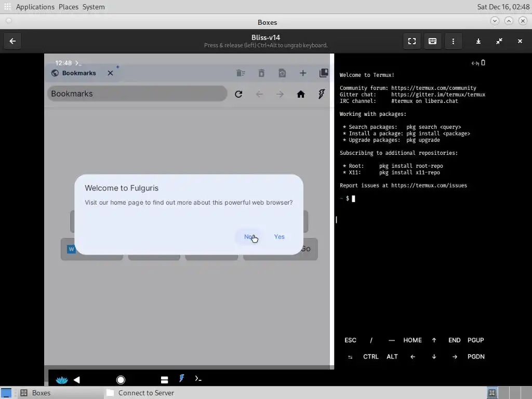Tap the up arrow Termux key
This screenshot has height=399, width=532.
[x=434, y=340]
